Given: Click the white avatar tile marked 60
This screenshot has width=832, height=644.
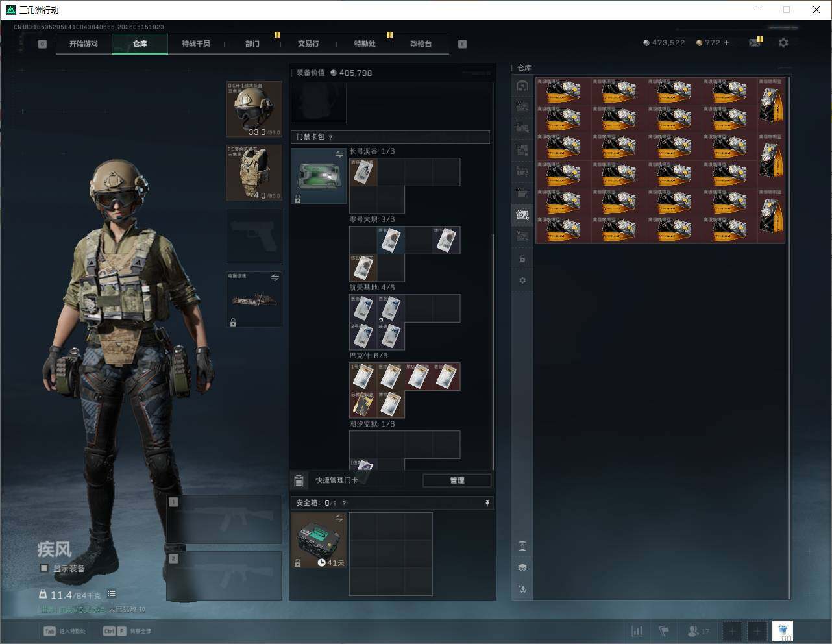Looking at the screenshot, I should pos(783,631).
